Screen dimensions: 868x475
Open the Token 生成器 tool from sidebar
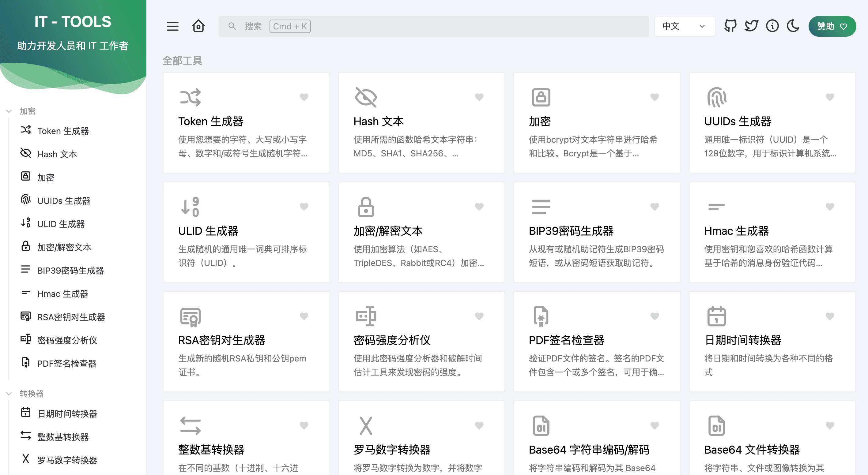[x=63, y=131]
